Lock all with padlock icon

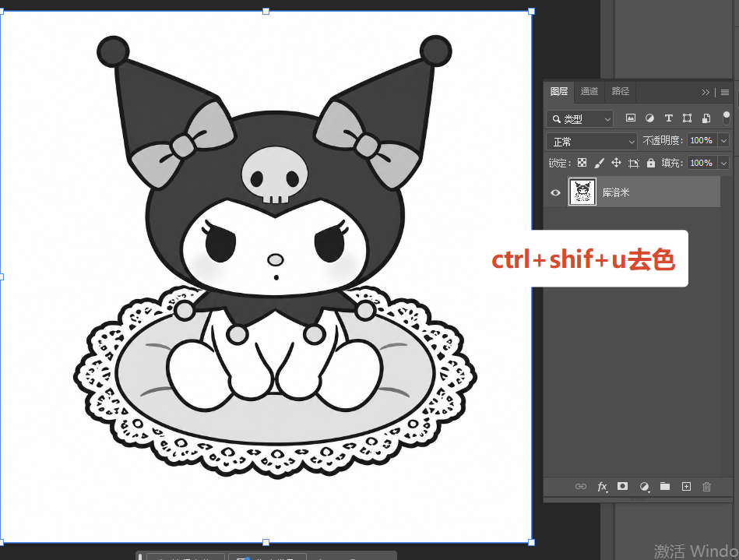(651, 163)
